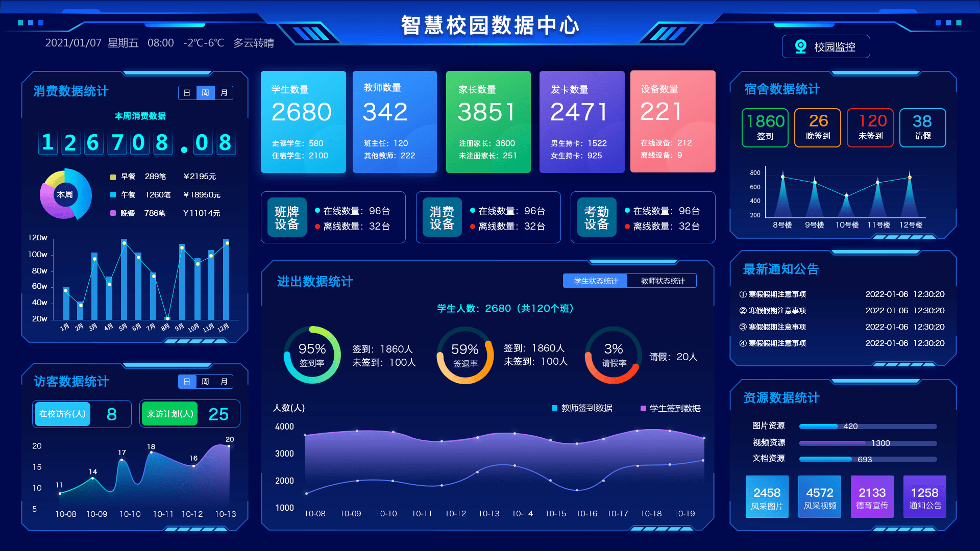Click the 5月 bar in consumption chart

pos(124,280)
